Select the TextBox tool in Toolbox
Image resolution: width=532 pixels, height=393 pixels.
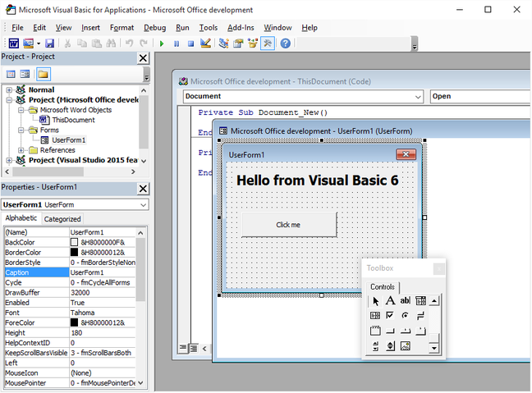point(405,301)
